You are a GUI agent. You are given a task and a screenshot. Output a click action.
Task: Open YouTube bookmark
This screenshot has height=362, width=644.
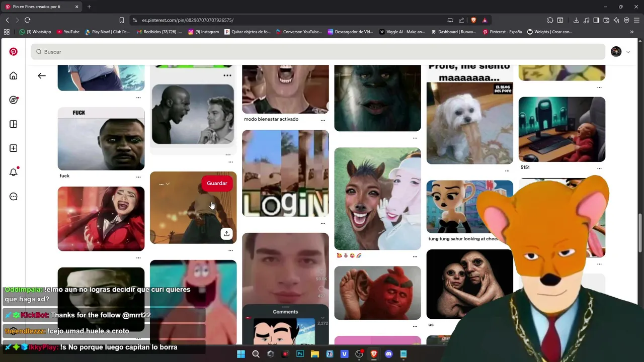coord(68,32)
